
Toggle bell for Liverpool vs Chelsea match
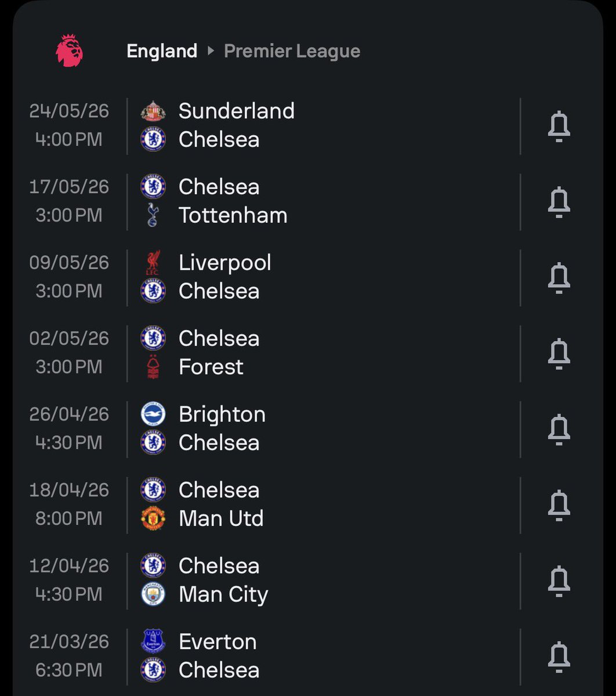click(559, 278)
